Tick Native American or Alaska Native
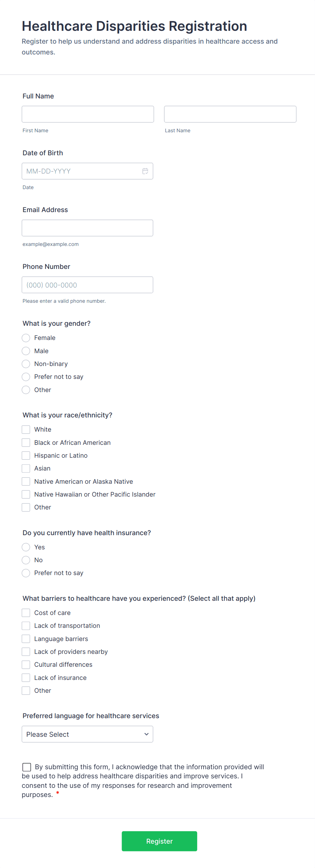 26,481
